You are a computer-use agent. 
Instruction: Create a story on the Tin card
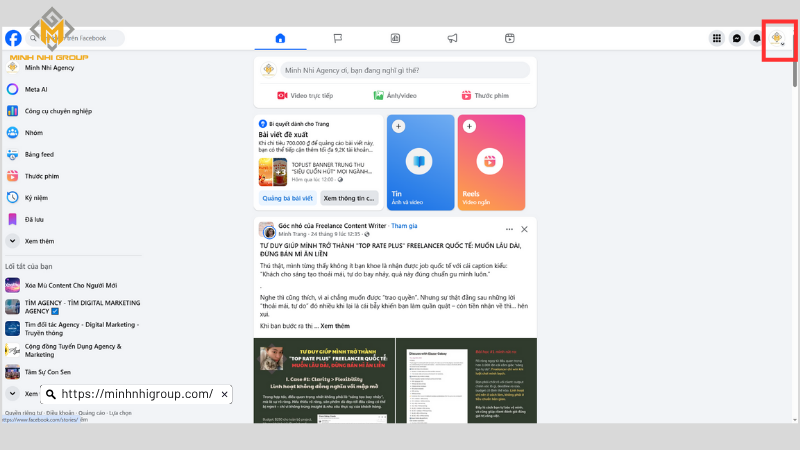420,162
